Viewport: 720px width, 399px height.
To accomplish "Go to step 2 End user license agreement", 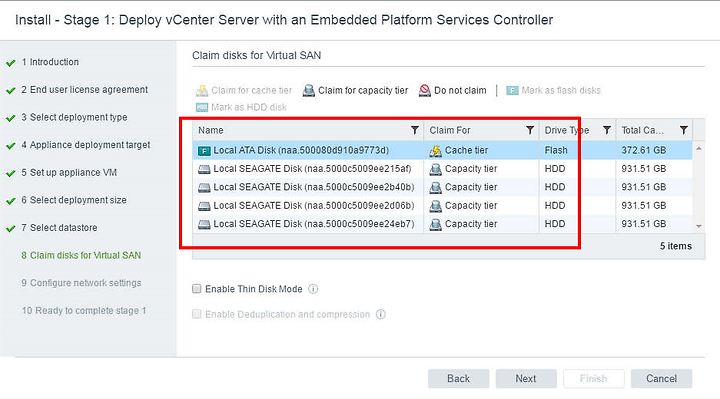I will pos(84,90).
